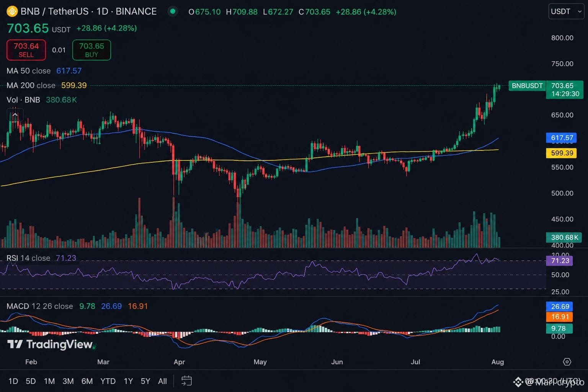
Task: Select the MA 200 close indicator legend
Action: coord(47,85)
